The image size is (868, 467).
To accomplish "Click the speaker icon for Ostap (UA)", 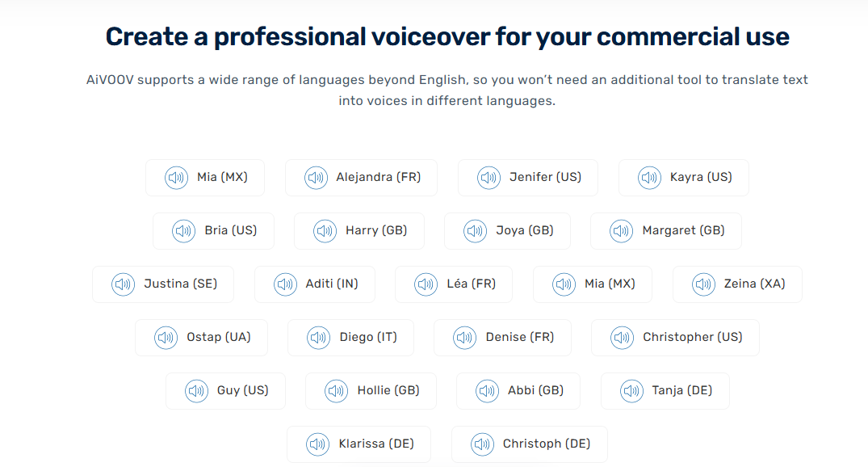I will [x=166, y=338].
